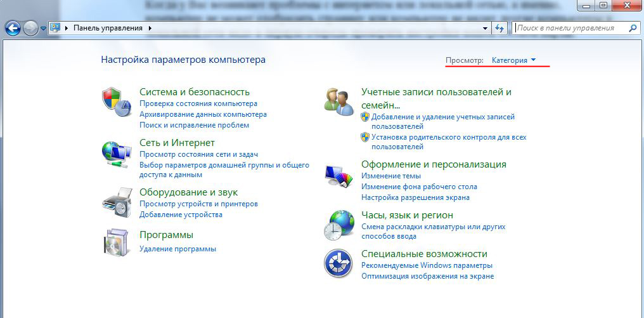Click Панель управления breadcrumb
Viewport: 644px width, 318px height.
coord(108,28)
